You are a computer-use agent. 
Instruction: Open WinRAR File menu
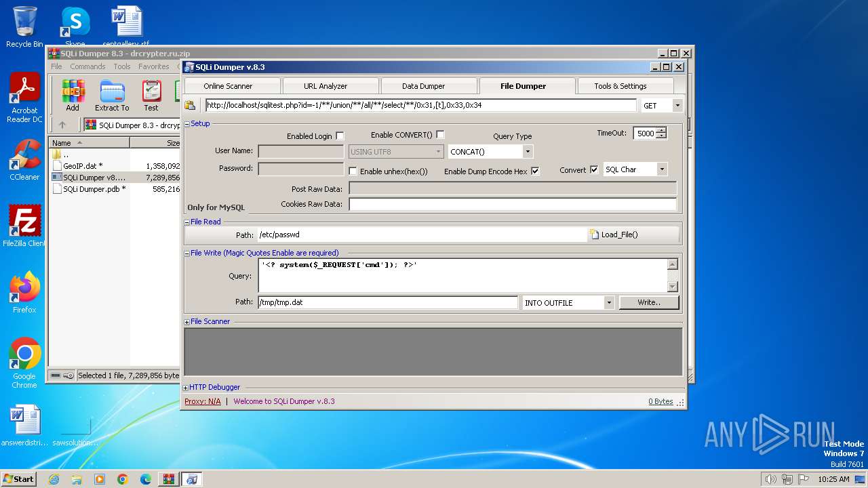tap(56, 66)
